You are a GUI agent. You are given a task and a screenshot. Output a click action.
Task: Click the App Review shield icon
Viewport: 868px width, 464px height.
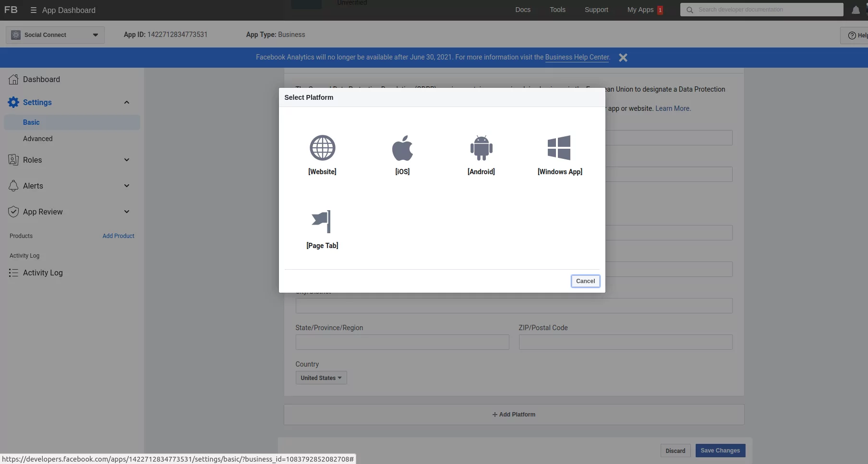point(13,212)
